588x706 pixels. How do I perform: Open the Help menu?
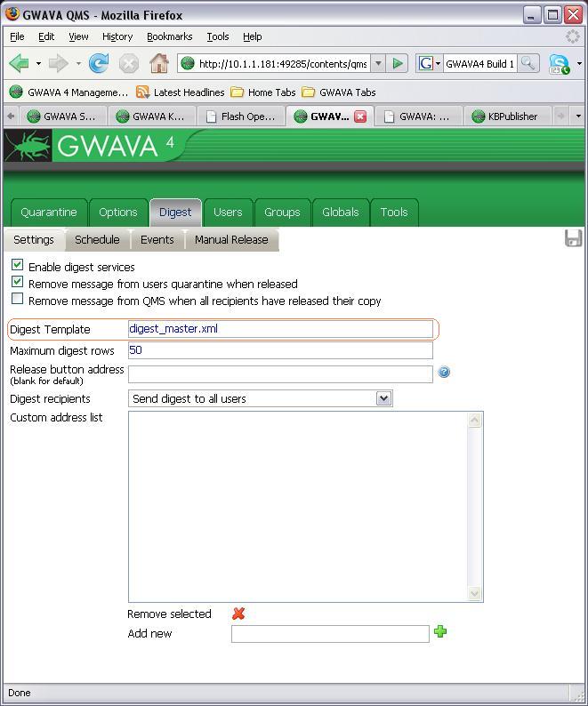[253, 36]
